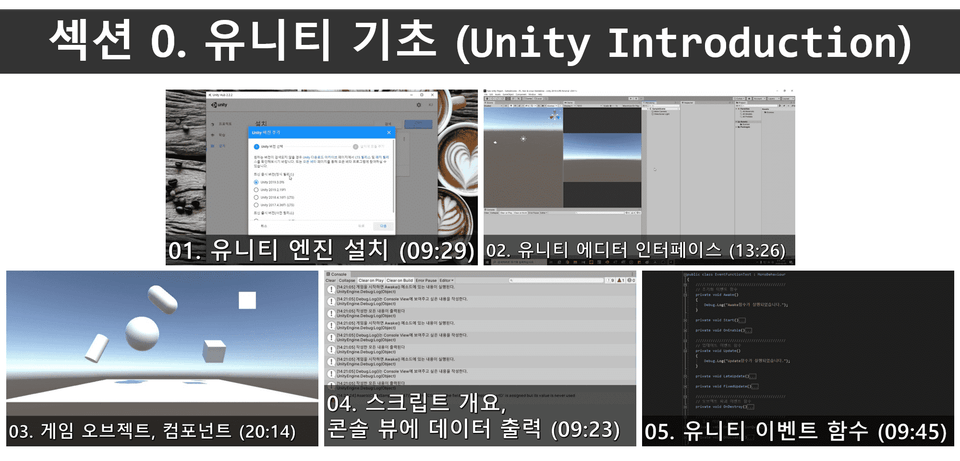Select the Unity 2019.3.0f6 radio button

pyautogui.click(x=256, y=182)
